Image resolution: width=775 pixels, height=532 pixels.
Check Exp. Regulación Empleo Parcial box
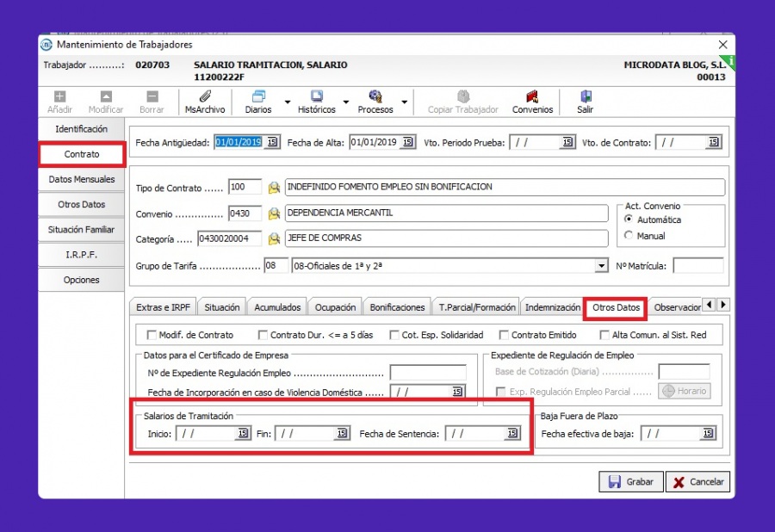coord(500,392)
